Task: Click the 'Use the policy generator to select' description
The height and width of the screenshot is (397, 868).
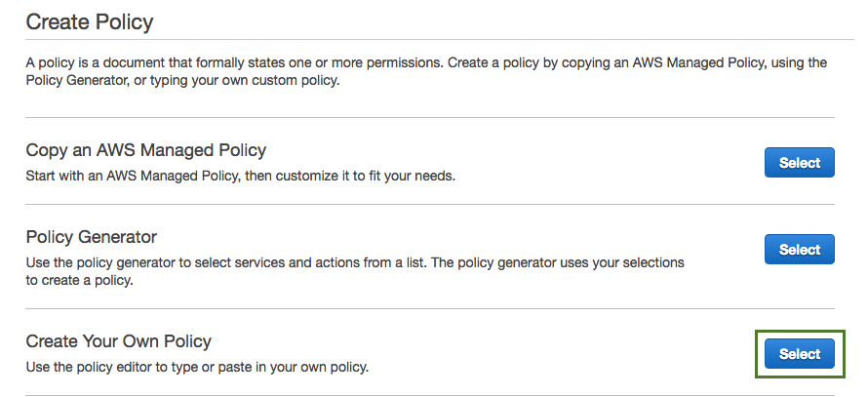Action: pos(355,263)
